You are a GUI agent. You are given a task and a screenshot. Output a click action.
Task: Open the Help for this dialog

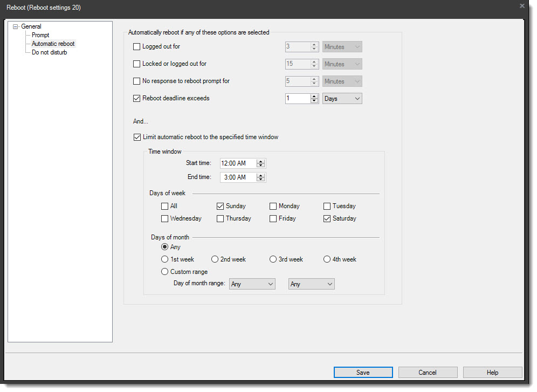(492, 372)
